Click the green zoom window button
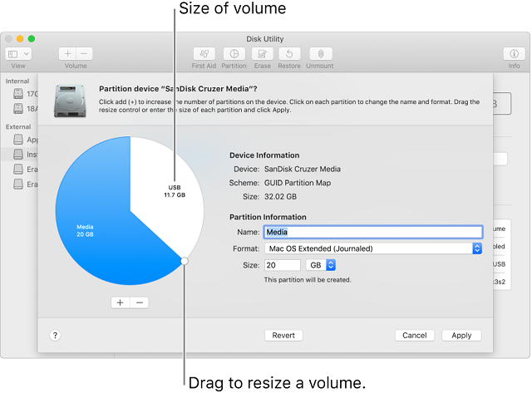The height and width of the screenshot is (393, 532). click(x=32, y=39)
